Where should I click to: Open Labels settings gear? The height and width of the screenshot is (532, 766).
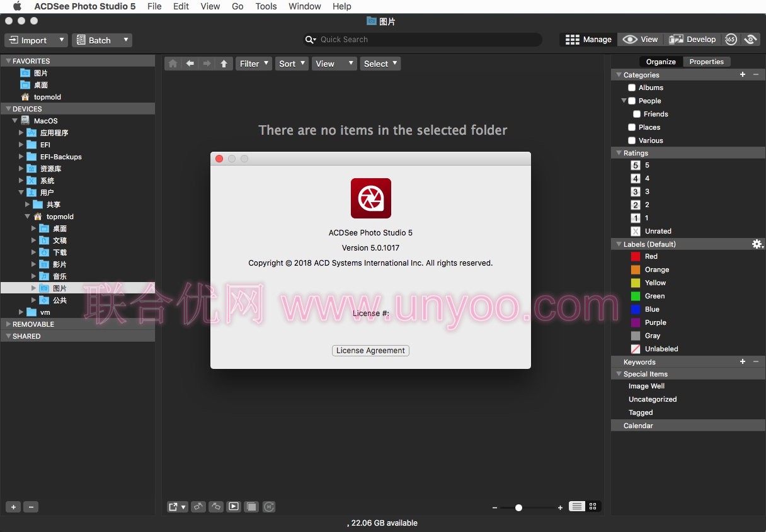(x=757, y=244)
